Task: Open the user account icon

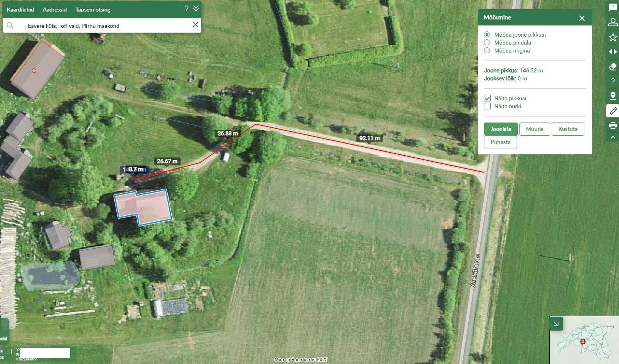Action: pyautogui.click(x=613, y=22)
